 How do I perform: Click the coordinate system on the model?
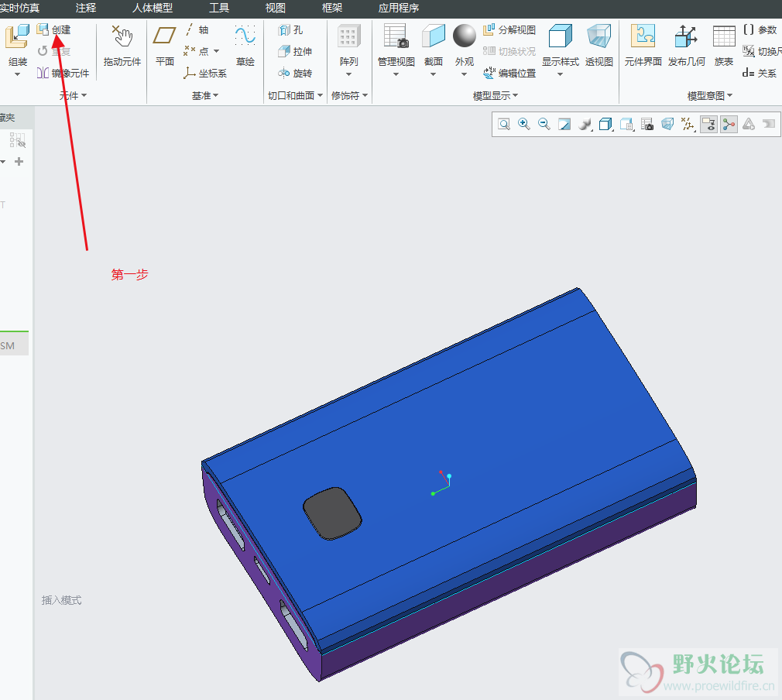click(441, 482)
